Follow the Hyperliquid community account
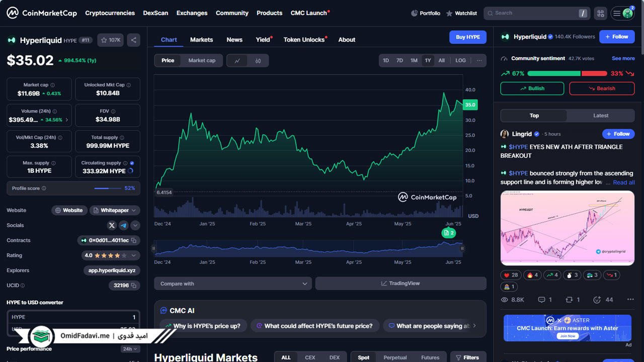 tap(617, 37)
